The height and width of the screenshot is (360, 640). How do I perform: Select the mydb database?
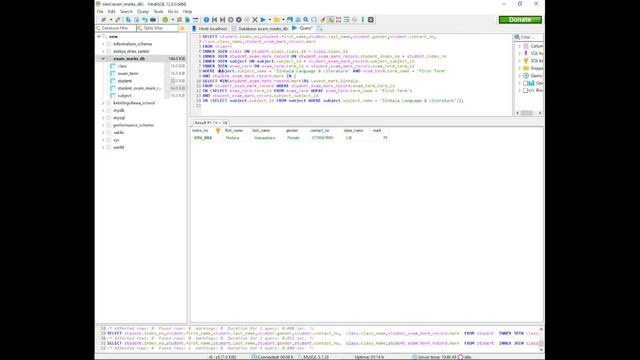point(119,111)
